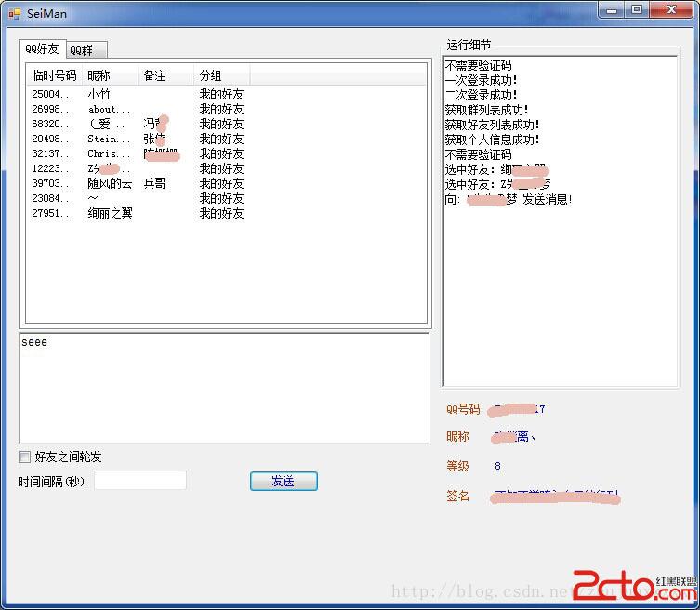Viewport: 700px width, 610px height.
Task: Click log line 获取好友列表成功!
Action: click(492, 125)
